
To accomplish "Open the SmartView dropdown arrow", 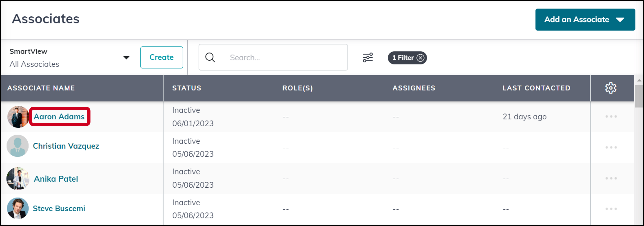I will click(x=126, y=57).
